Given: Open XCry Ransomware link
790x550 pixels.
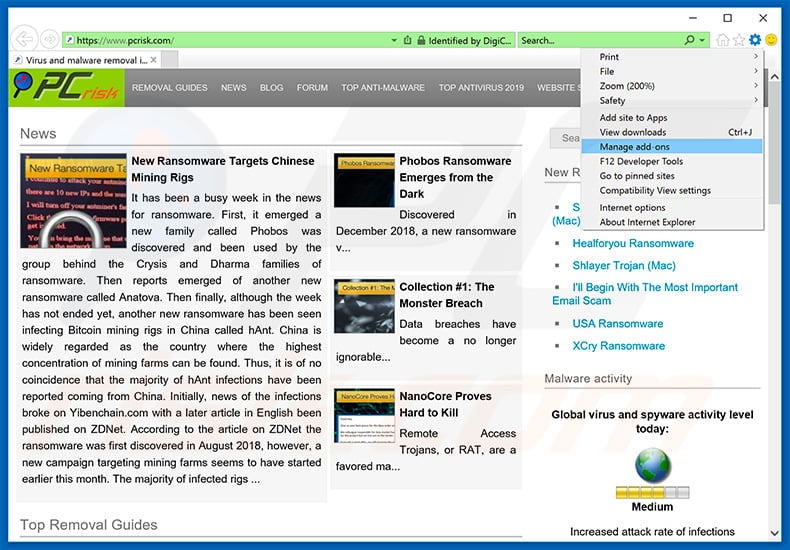Looking at the screenshot, I should click(x=619, y=346).
